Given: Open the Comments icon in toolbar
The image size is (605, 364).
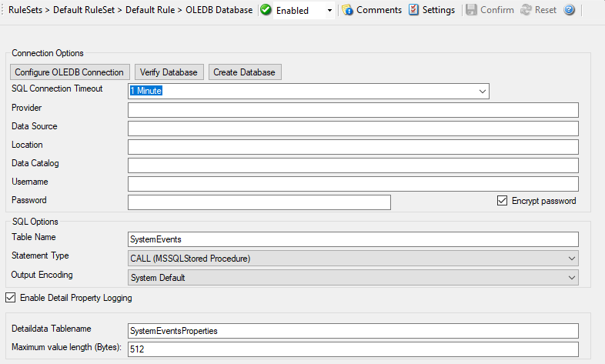Looking at the screenshot, I should pos(347,10).
